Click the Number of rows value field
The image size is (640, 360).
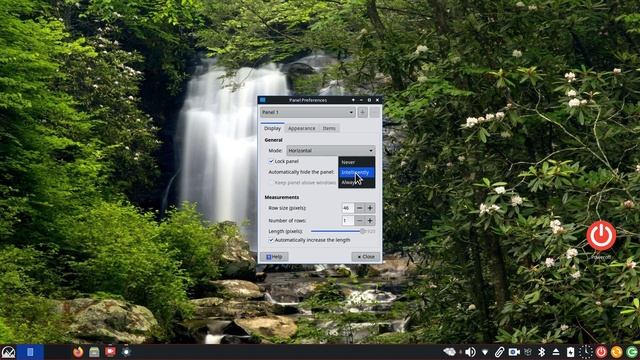(348, 221)
